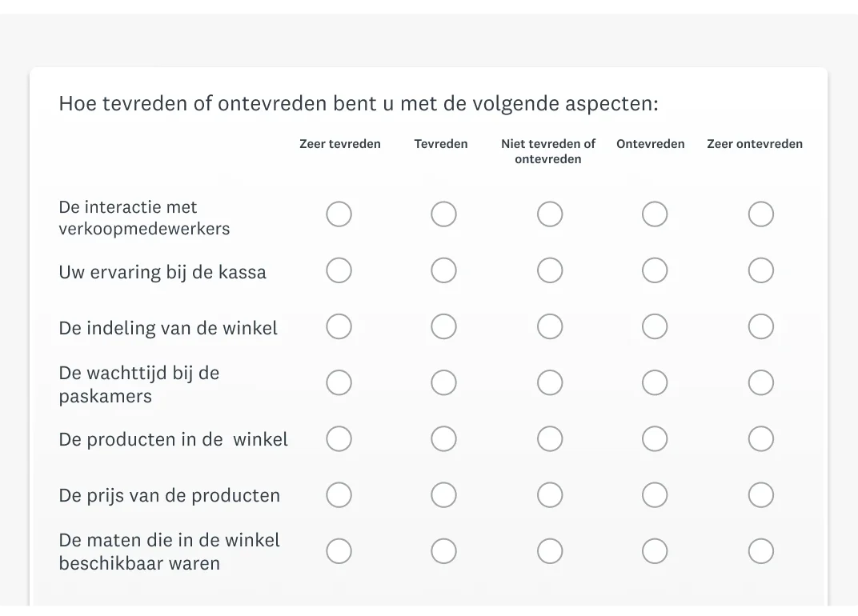Viewport: 858px width, 616px height.
Task: Choose Zeer ontevreden for maten die beschikbaar waren
Action: 760,551
